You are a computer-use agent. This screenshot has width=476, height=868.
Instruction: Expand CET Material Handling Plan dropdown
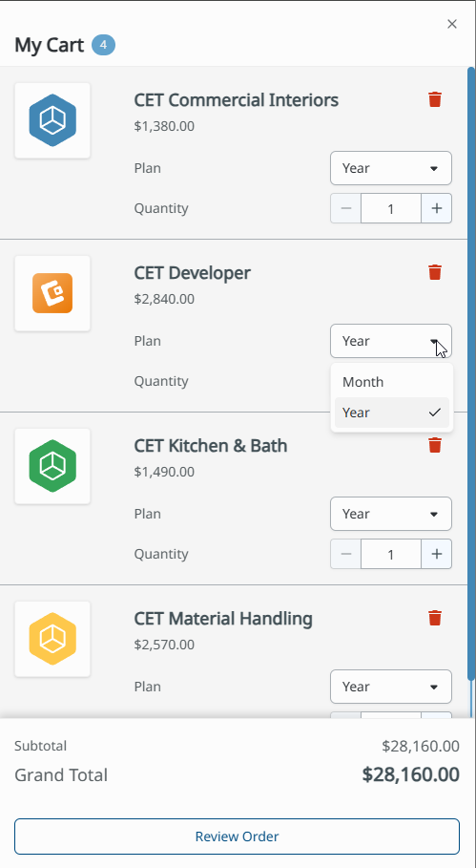click(391, 687)
